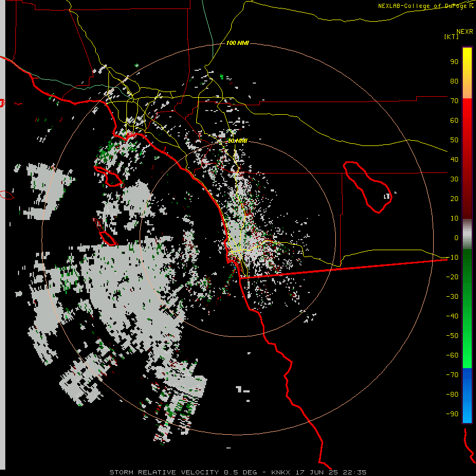The image size is (476, 476).
Task: Click the "100 NMI" range ring label
Action: click(x=237, y=43)
